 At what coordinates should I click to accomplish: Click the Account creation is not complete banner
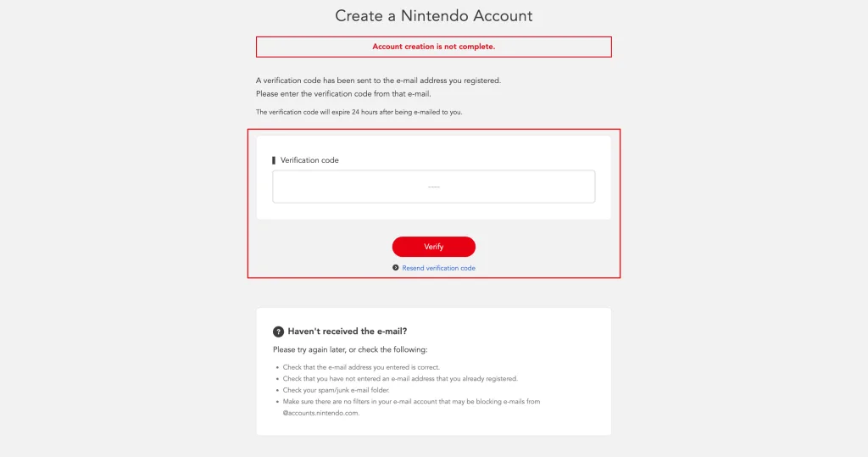(433, 47)
